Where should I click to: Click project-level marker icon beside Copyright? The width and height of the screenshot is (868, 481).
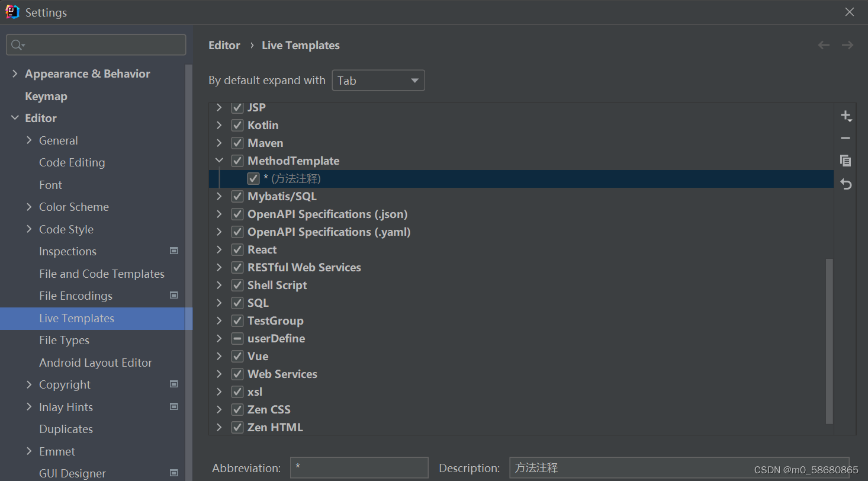pyautogui.click(x=174, y=384)
